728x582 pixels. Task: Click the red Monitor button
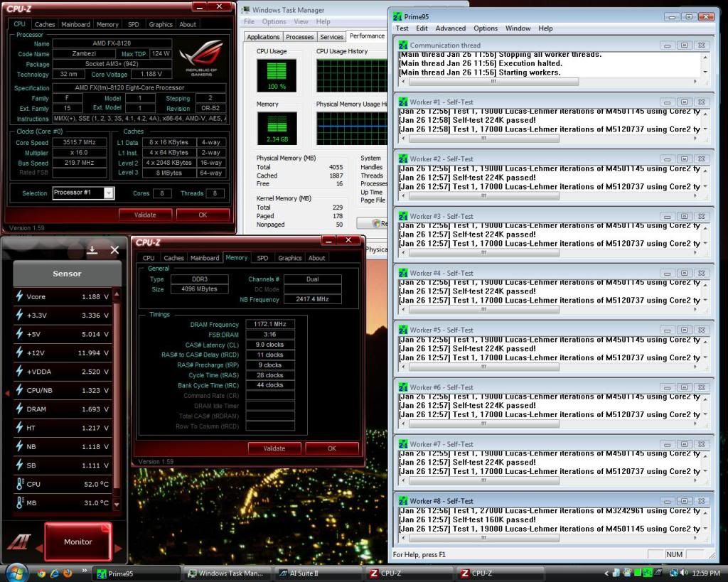pyautogui.click(x=77, y=541)
